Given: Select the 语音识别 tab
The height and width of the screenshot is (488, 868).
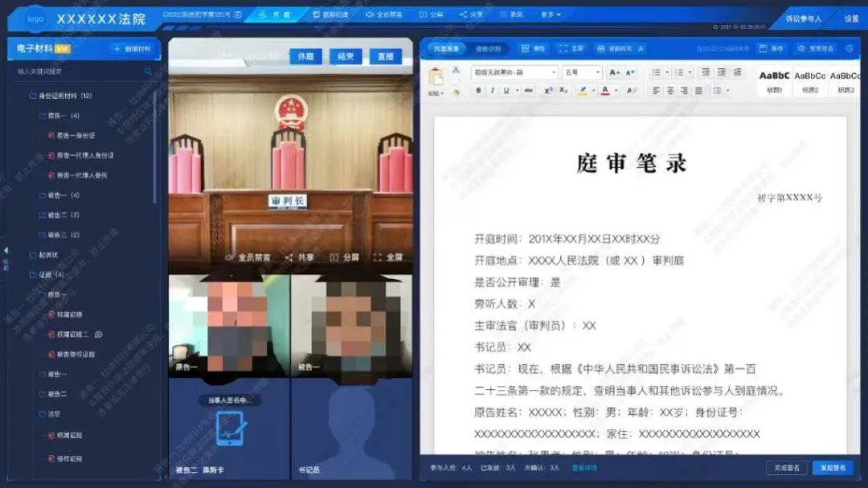Looking at the screenshot, I should coord(489,49).
